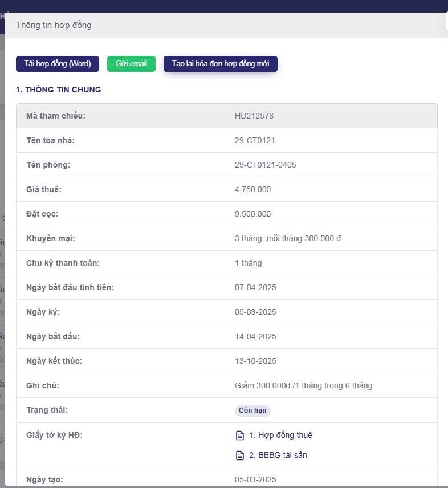The width and height of the screenshot is (448, 488).
Task: Select the promotion text 3 tháng, mỗi tháng 300.000 đ
Action: tap(287, 238)
